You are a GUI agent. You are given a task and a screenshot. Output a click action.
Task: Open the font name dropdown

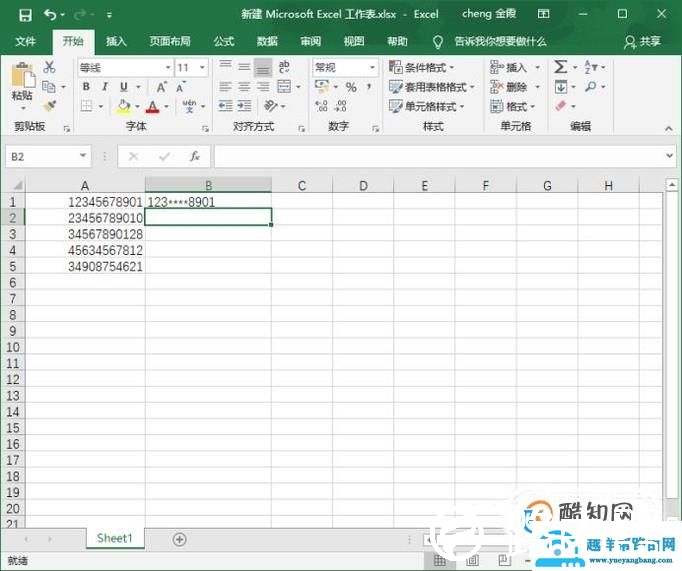[x=167, y=67]
